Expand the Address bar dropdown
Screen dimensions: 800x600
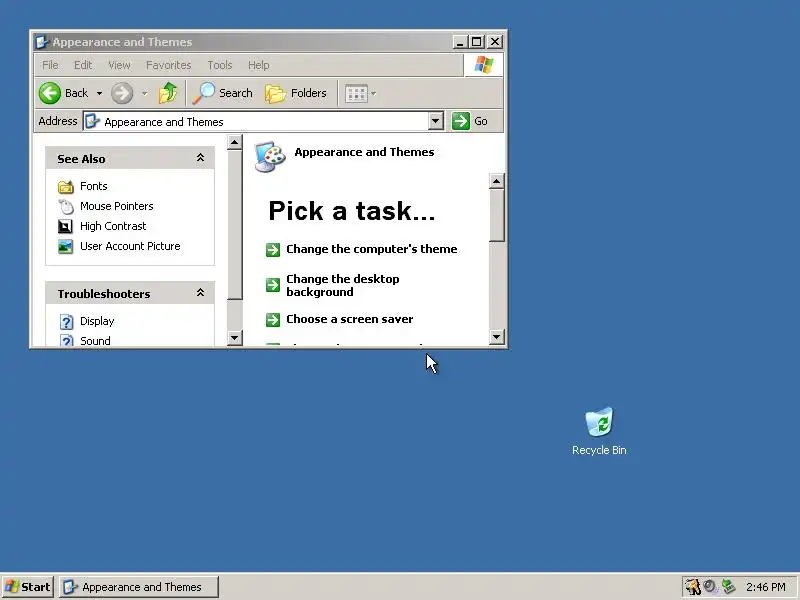tap(435, 121)
